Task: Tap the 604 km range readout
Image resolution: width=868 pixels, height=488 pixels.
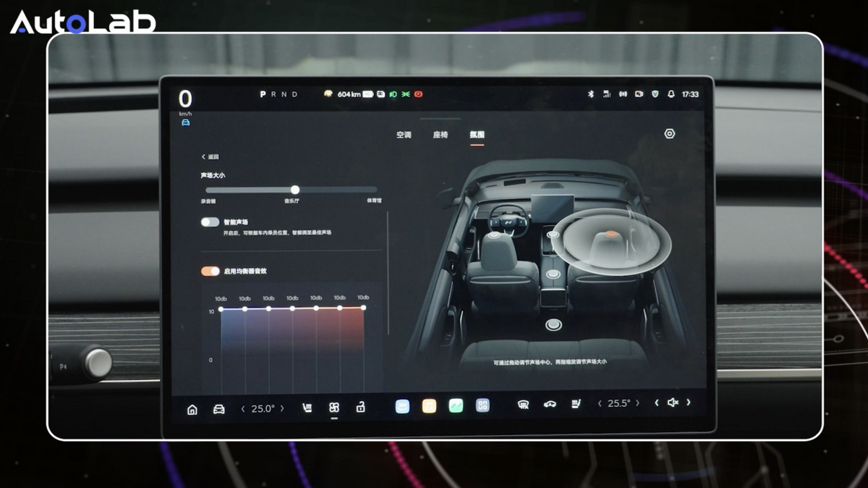Action: (x=349, y=94)
